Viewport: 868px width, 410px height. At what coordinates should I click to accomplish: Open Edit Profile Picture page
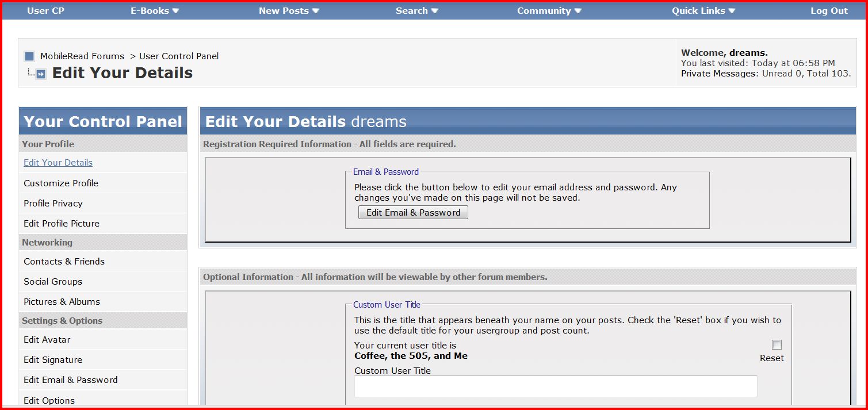coord(62,224)
